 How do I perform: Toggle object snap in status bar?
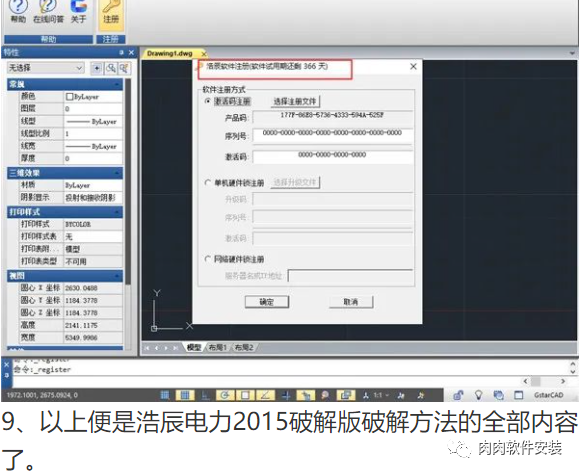click(x=245, y=395)
